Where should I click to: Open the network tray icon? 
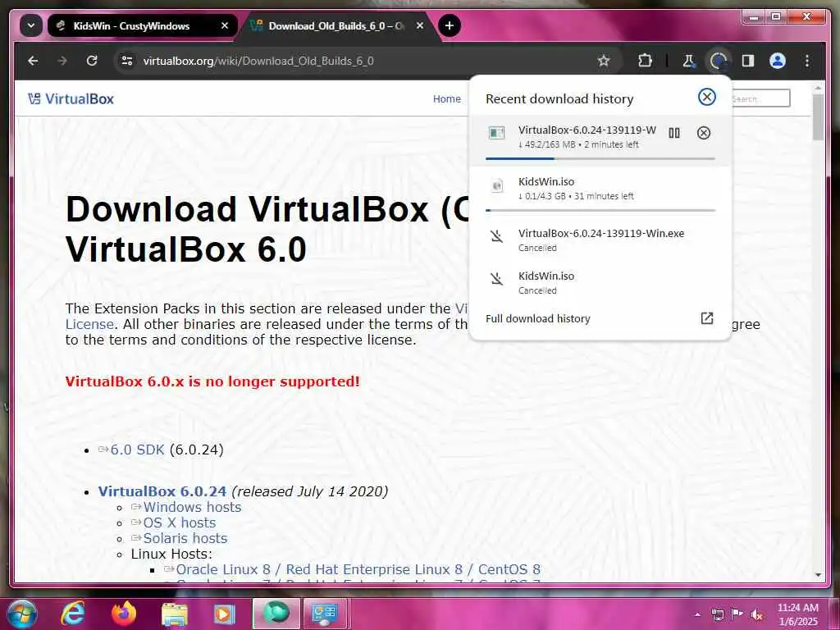(x=717, y=614)
